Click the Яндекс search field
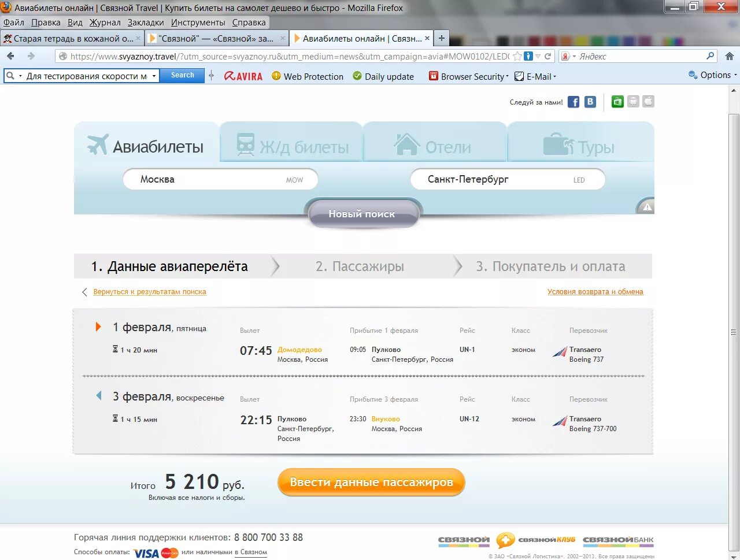This screenshot has width=740, height=560. pyautogui.click(x=642, y=56)
